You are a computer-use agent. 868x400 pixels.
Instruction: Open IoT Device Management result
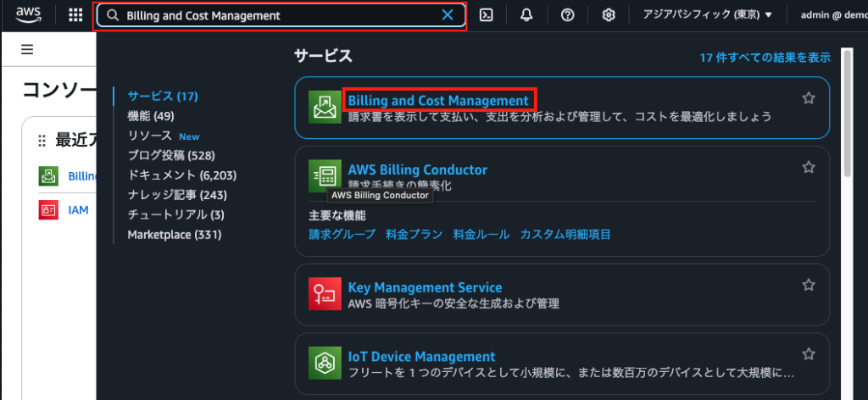click(421, 356)
